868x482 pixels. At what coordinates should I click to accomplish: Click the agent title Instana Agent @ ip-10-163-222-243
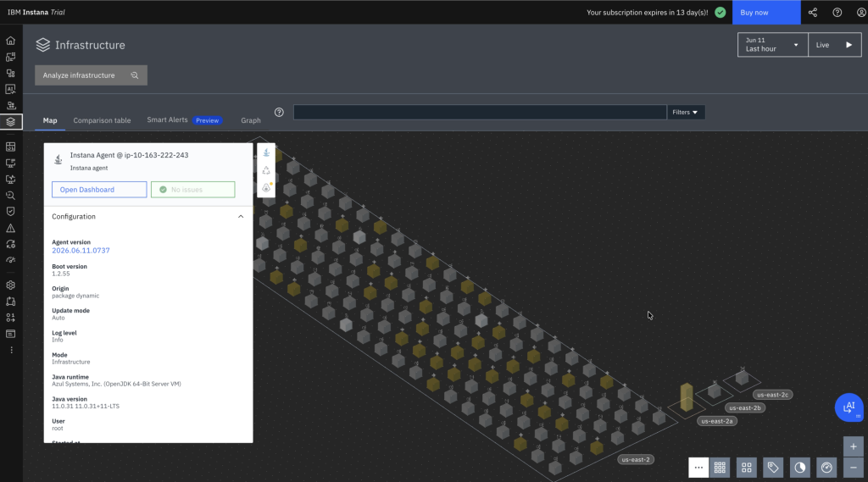coord(129,155)
